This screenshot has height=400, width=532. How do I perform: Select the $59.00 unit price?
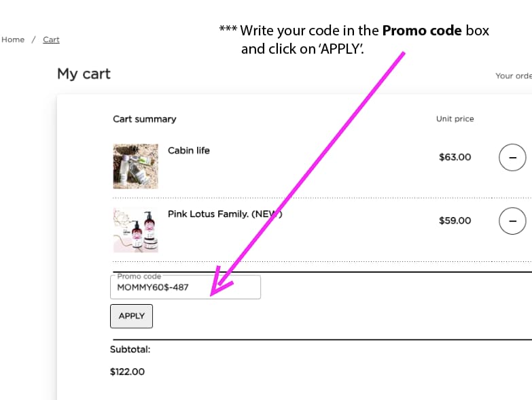455,220
